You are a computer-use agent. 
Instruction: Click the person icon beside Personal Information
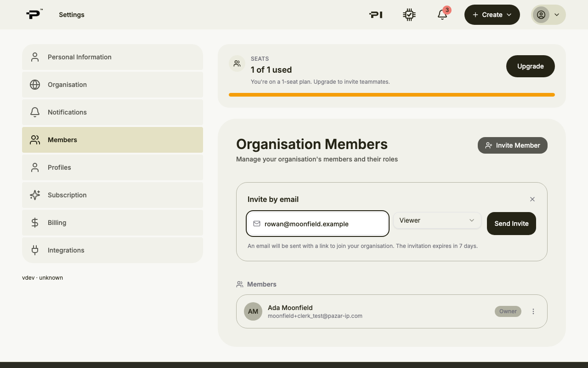[35, 57]
